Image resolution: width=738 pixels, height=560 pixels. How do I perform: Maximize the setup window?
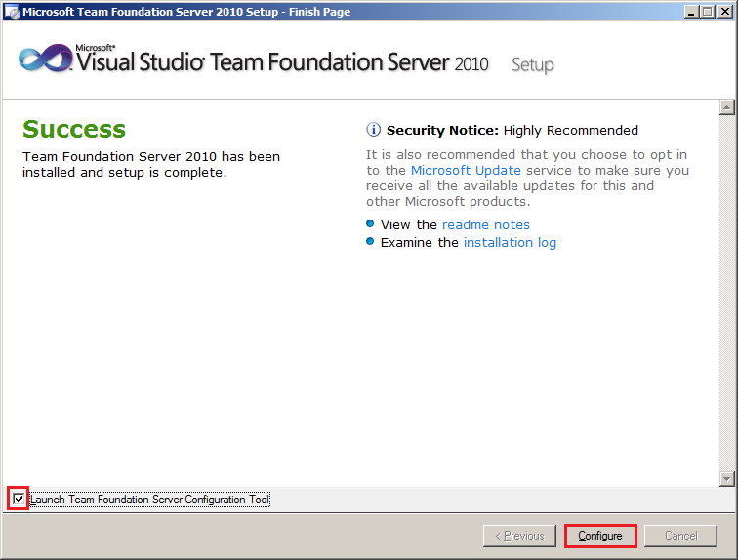[x=708, y=12]
